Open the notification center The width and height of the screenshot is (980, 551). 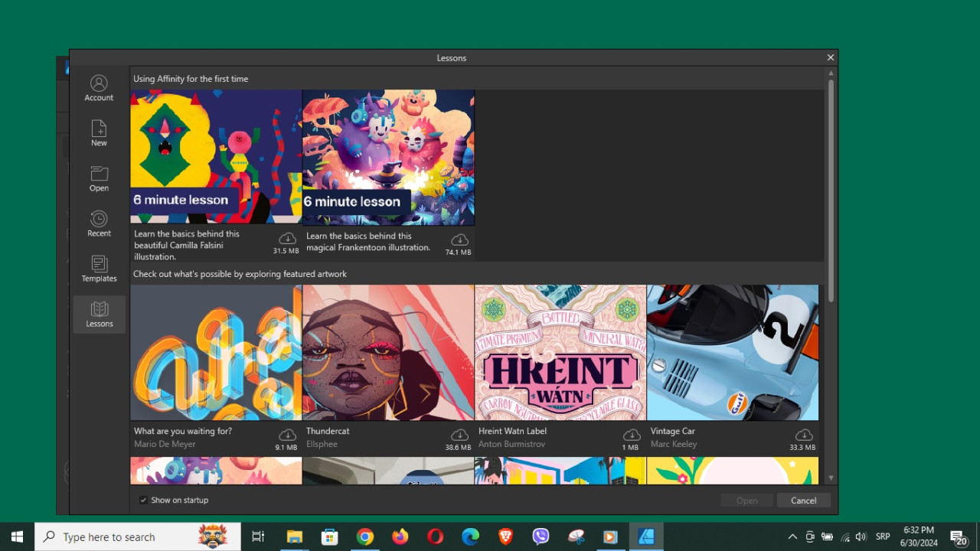pos(959,536)
